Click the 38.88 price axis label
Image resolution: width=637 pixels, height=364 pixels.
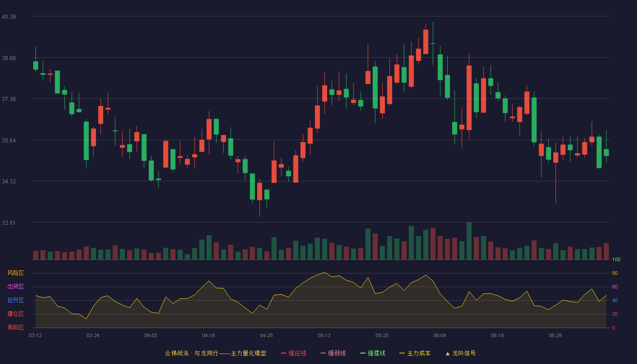click(x=9, y=58)
